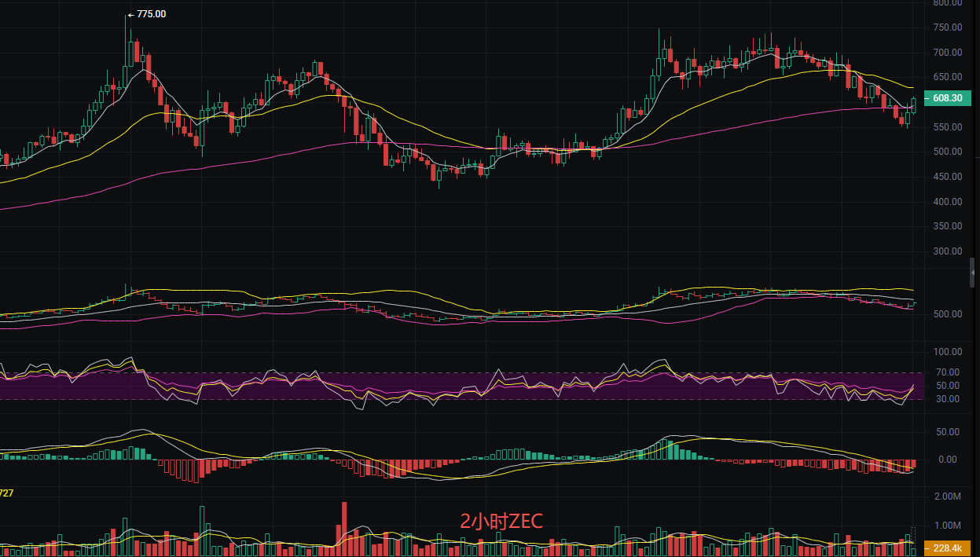Click the RSI 100.00 axis label

947,352
